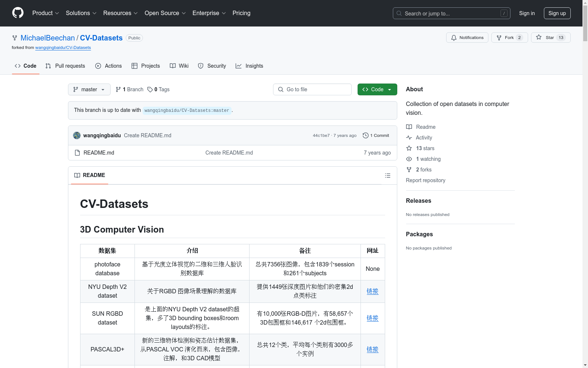
Task: Expand the Open Source menu
Action: (165, 13)
